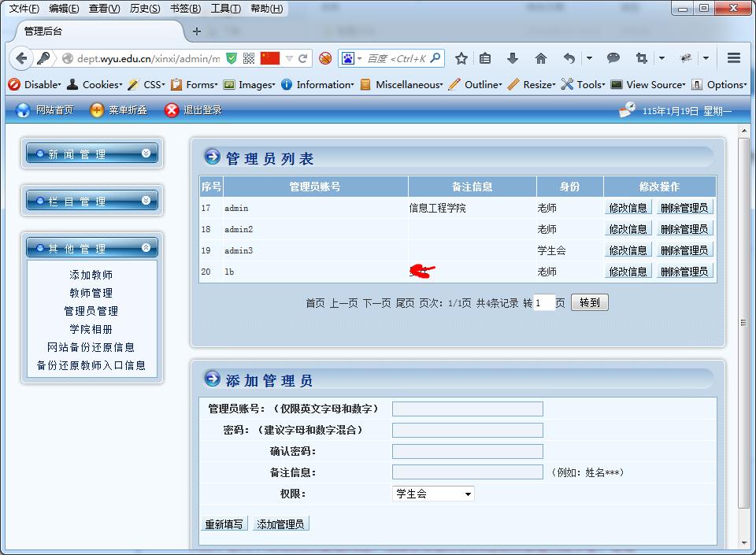Click 网站首页 globe icon
This screenshot has height=555, width=756.
tap(22, 110)
